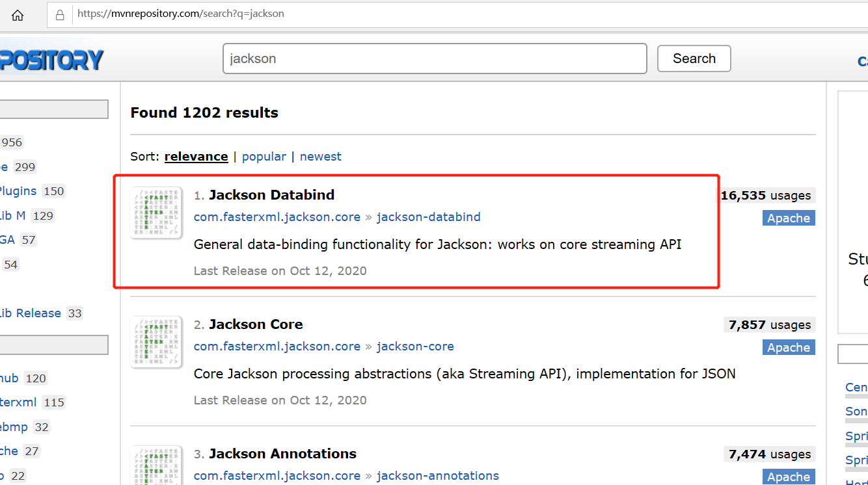
Task: Select sidebar filter with count 299
Action: click(x=18, y=167)
